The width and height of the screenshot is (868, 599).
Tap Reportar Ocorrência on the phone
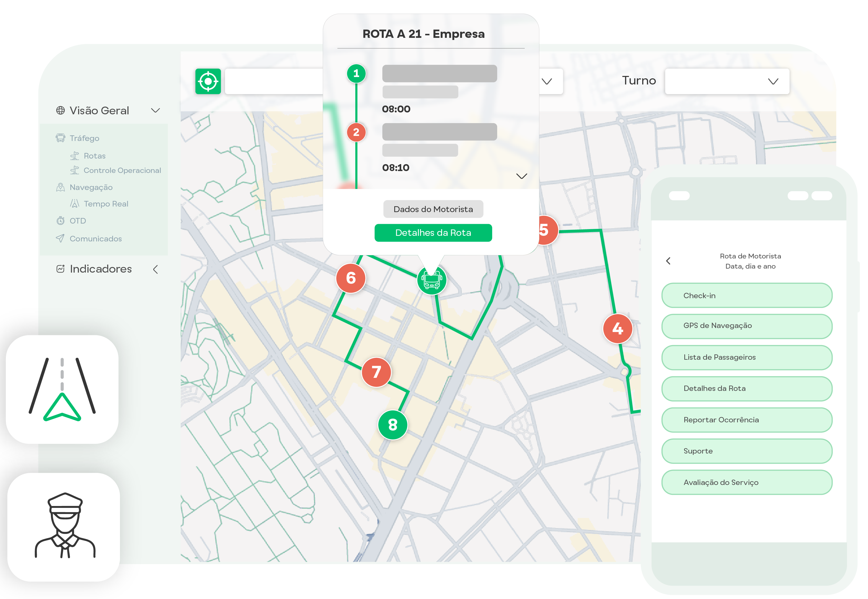[x=747, y=420]
